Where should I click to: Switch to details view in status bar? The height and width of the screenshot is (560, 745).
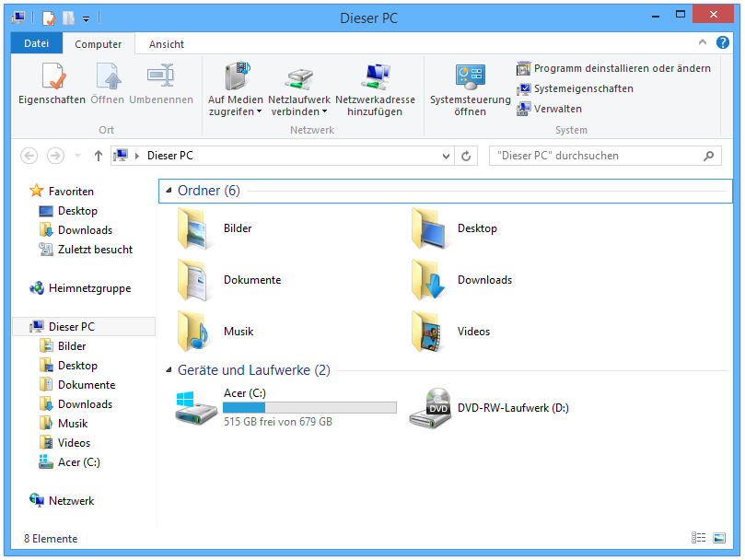click(699, 538)
